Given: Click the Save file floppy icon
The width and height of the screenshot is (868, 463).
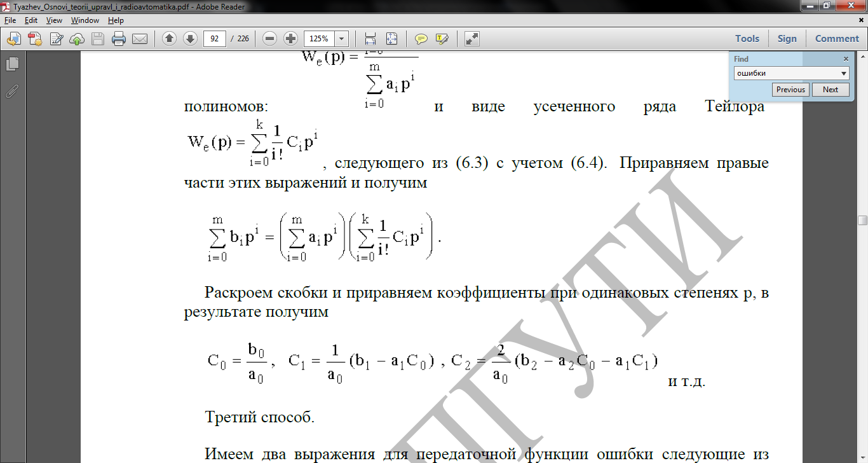Looking at the screenshot, I should (x=98, y=39).
